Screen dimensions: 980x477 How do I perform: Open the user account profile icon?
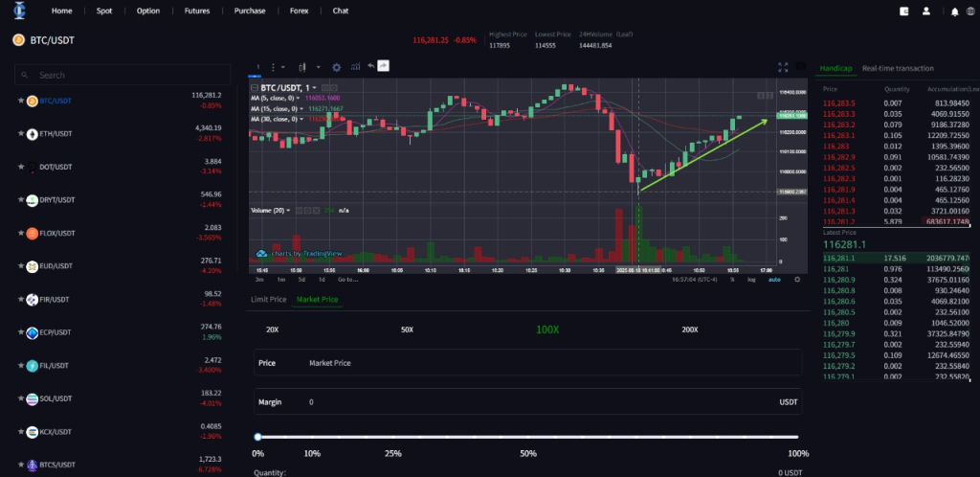(x=925, y=11)
